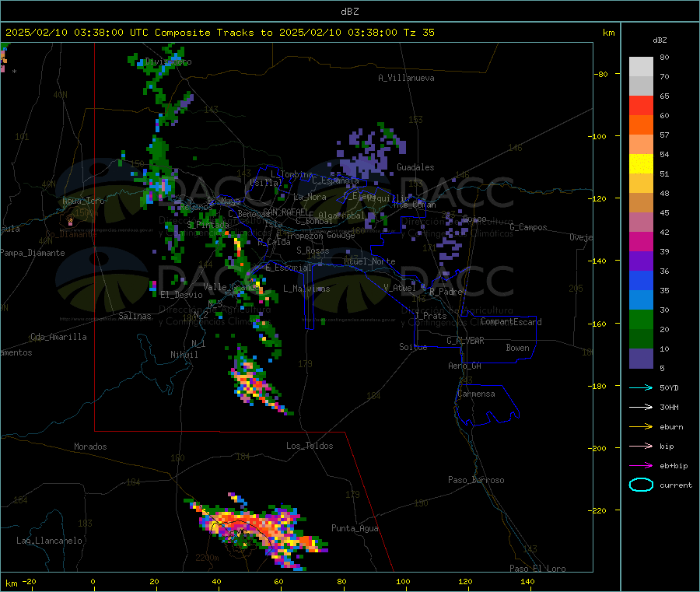Pick the dusty pink 42-45 dBZ swatch
Screen dimensions: 700x592
641,222
